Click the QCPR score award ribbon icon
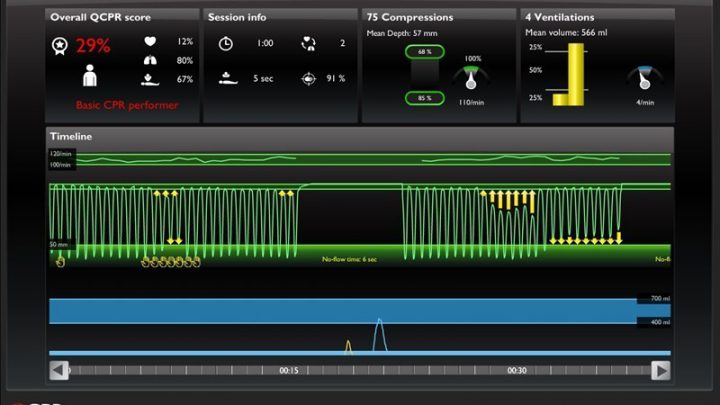The height and width of the screenshot is (405, 720). (x=60, y=46)
